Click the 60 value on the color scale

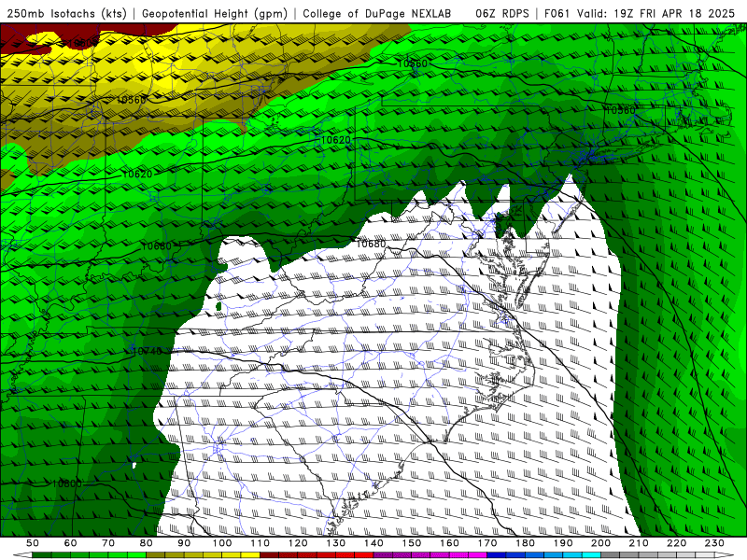71,543
